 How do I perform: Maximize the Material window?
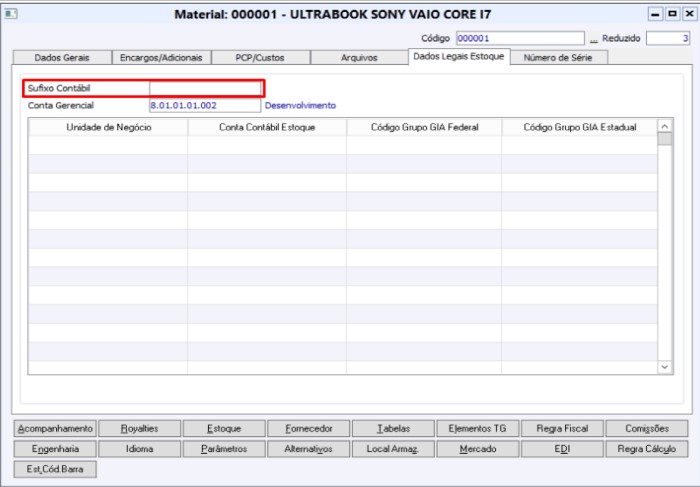point(672,14)
